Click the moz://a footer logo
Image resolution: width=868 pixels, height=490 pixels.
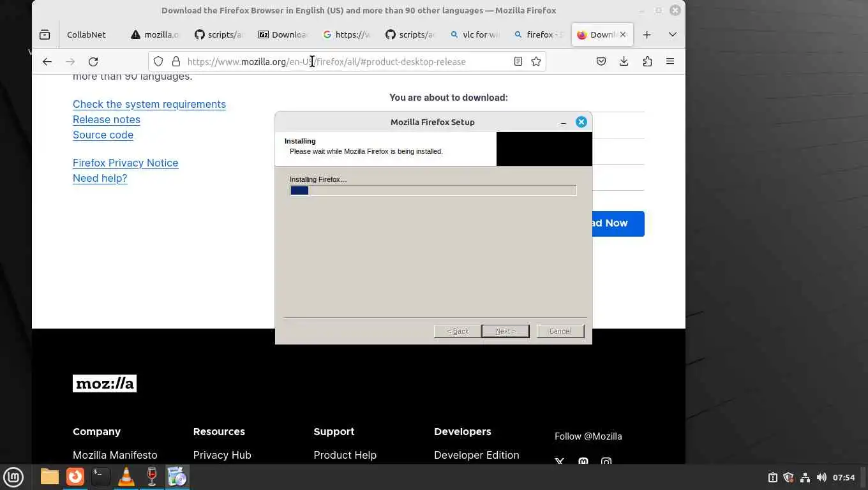[105, 383]
